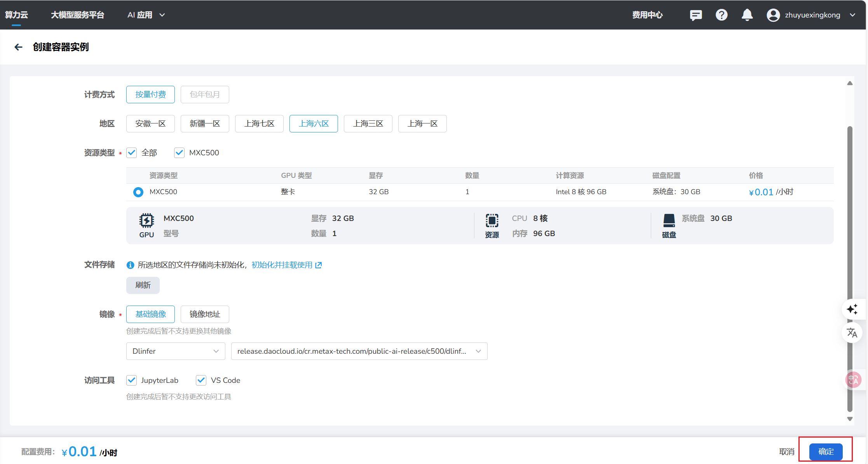
Task: Open the help question mark icon
Action: 722,15
